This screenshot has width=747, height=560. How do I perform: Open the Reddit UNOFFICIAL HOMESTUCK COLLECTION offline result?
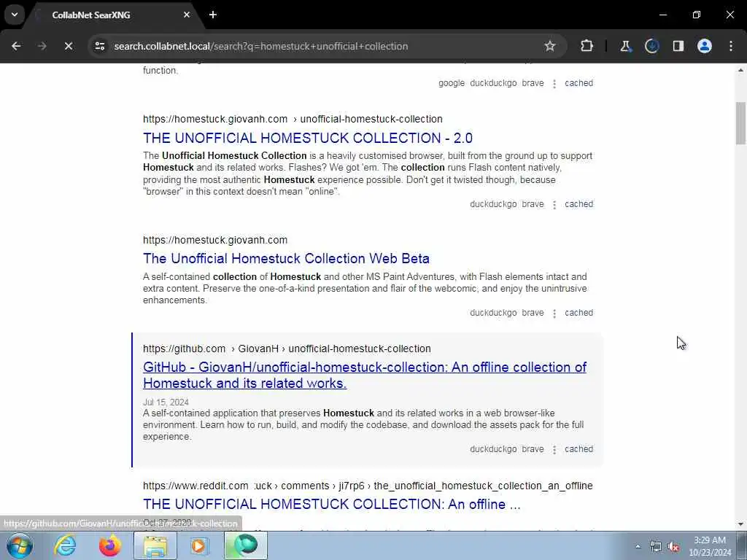pyautogui.click(x=332, y=505)
